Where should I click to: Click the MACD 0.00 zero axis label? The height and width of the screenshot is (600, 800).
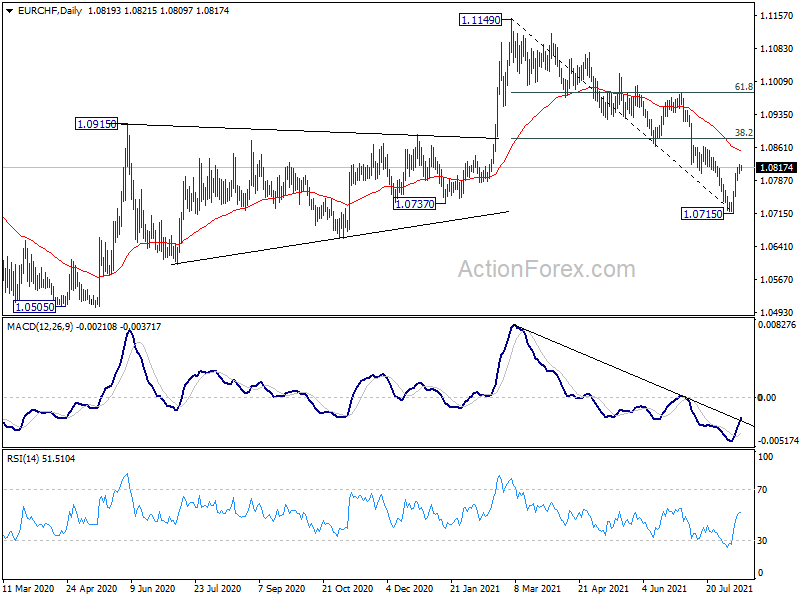(767, 397)
